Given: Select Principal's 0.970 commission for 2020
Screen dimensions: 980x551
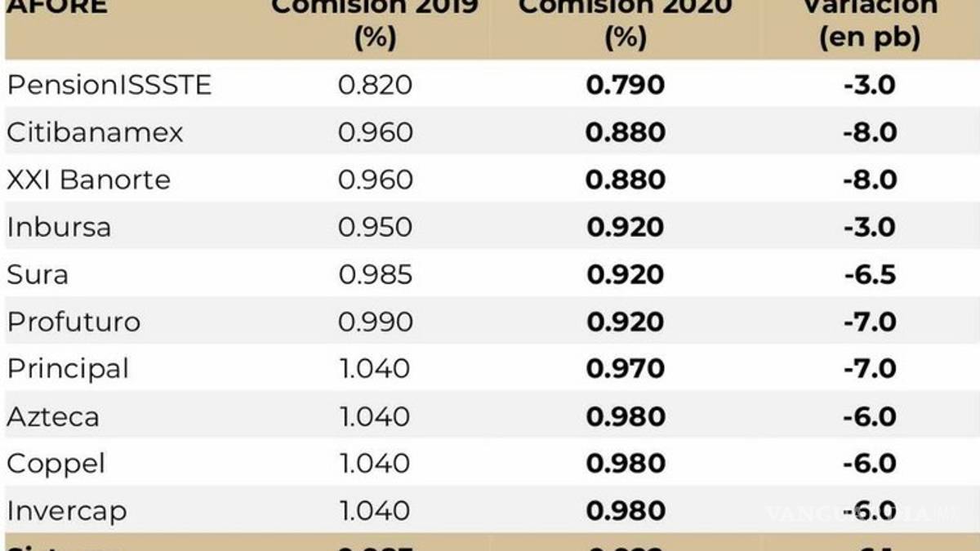Looking at the screenshot, I should 626,369.
